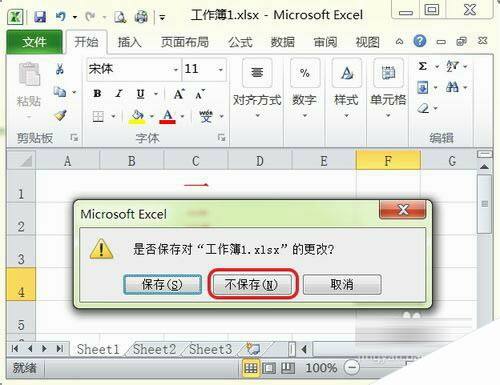Click the Decrease Font Size icon

point(200,94)
